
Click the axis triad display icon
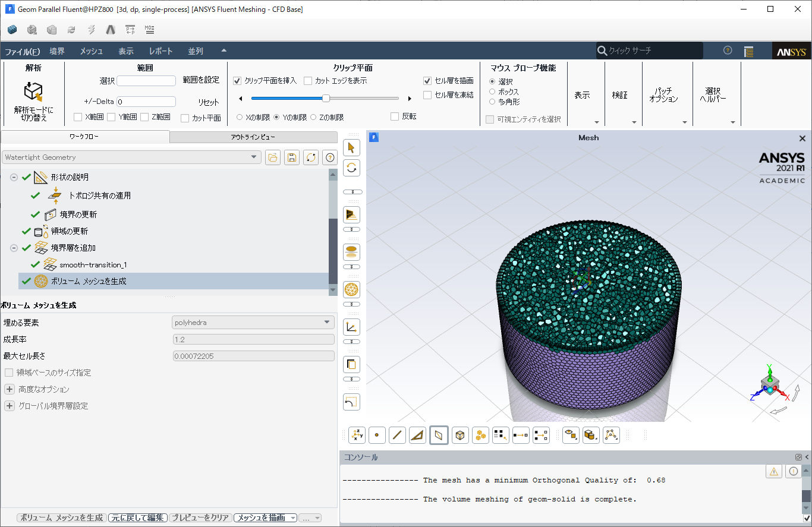pyautogui.click(x=352, y=327)
